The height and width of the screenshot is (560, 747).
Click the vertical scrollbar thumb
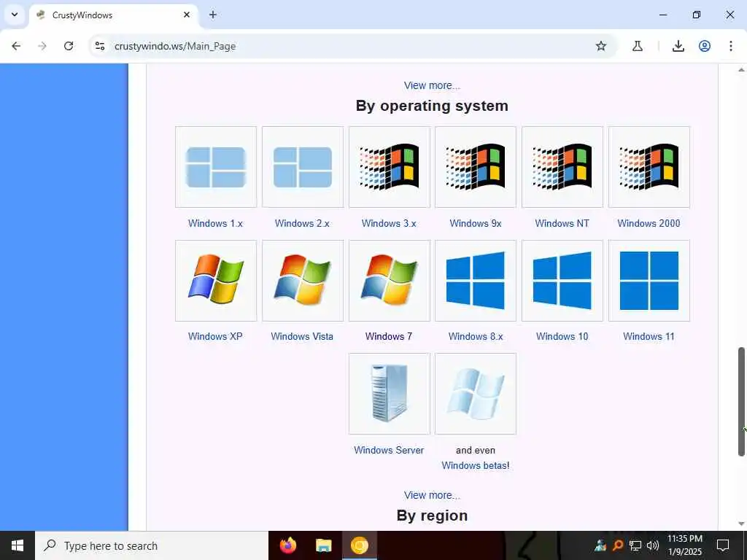click(x=741, y=402)
